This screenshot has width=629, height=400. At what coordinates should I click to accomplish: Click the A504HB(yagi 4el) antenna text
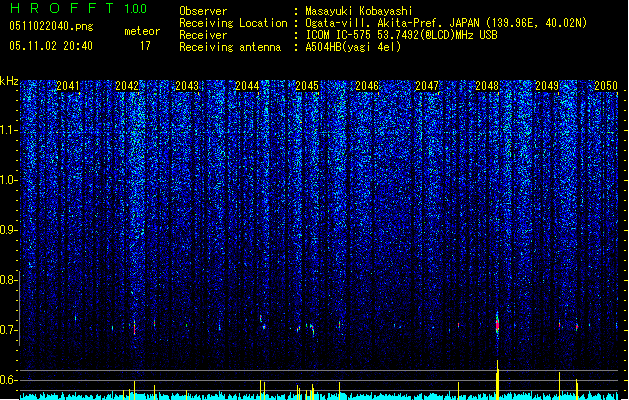[353, 47]
